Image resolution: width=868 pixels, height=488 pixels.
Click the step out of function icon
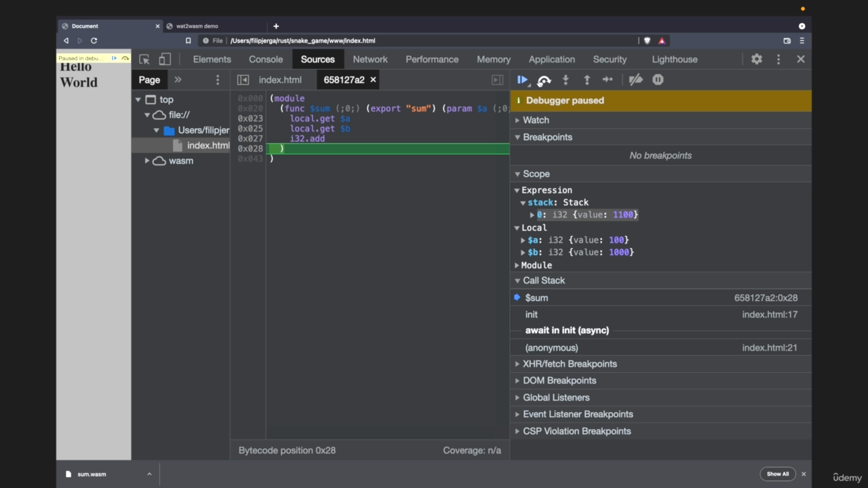(x=587, y=80)
